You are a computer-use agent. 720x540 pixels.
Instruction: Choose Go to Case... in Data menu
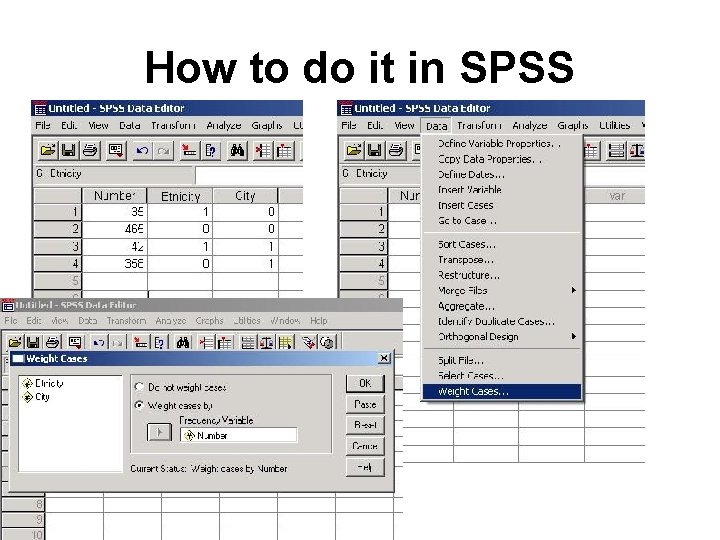[502, 220]
